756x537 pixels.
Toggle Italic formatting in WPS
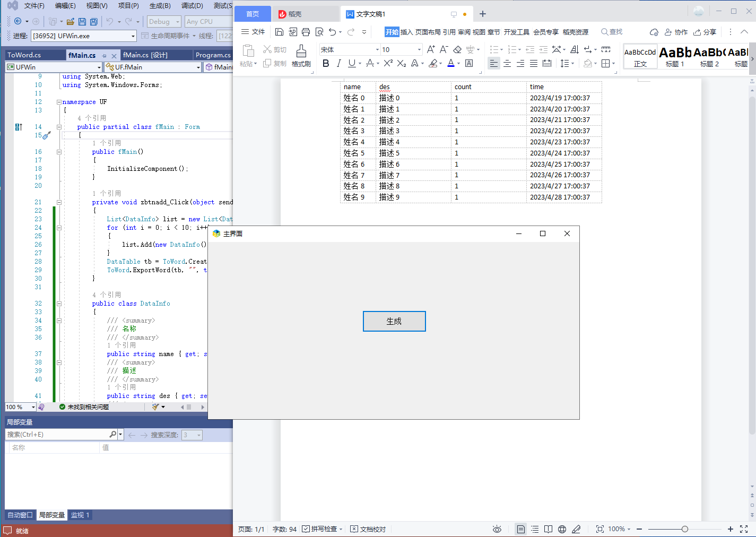(338, 63)
